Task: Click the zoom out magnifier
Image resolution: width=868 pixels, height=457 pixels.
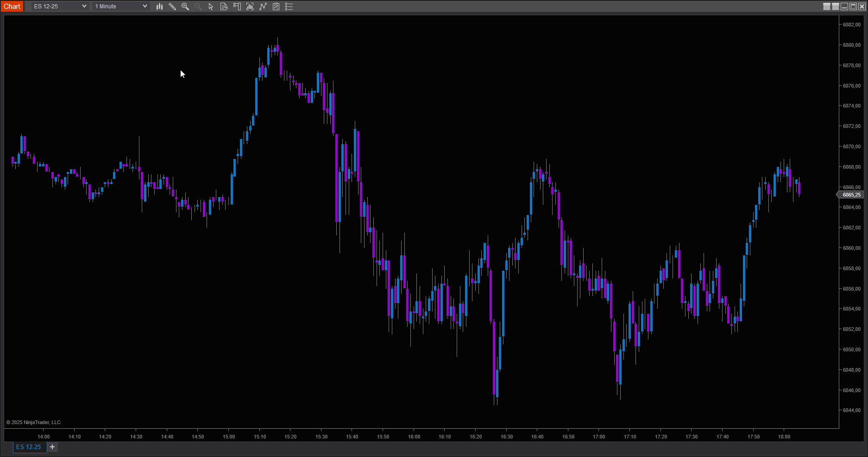Action: [x=198, y=6]
